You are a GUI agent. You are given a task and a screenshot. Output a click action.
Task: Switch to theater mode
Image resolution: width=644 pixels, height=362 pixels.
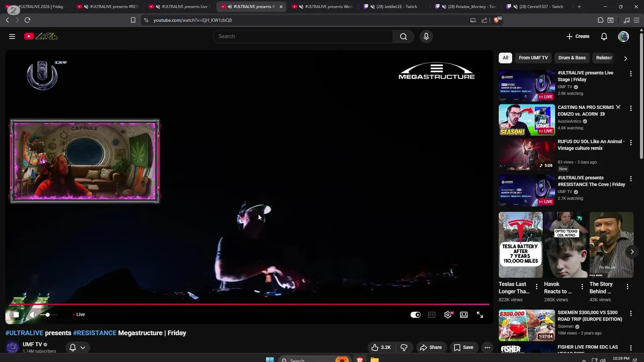(464, 315)
